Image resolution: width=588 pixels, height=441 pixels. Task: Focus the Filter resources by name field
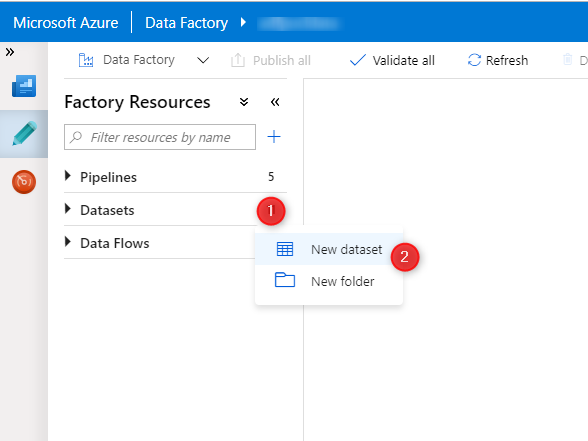pos(160,137)
